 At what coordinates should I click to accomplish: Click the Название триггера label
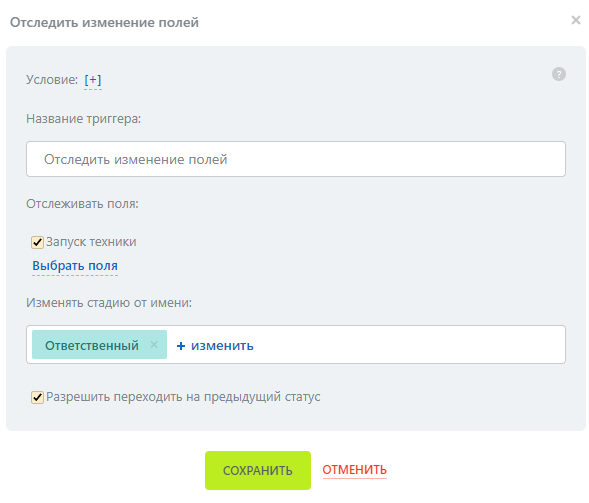pos(83,119)
